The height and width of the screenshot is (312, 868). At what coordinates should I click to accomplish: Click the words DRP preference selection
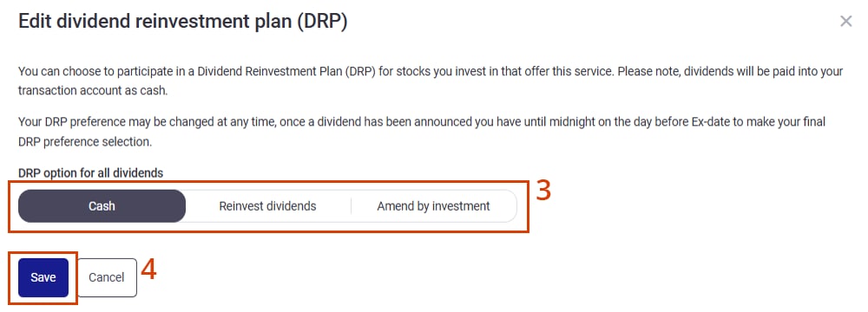[85, 141]
